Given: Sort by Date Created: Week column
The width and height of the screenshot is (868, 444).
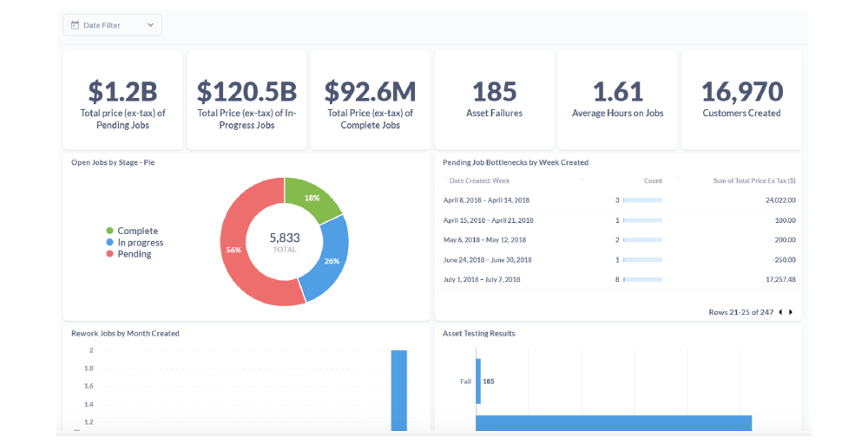Looking at the screenshot, I should [479, 180].
